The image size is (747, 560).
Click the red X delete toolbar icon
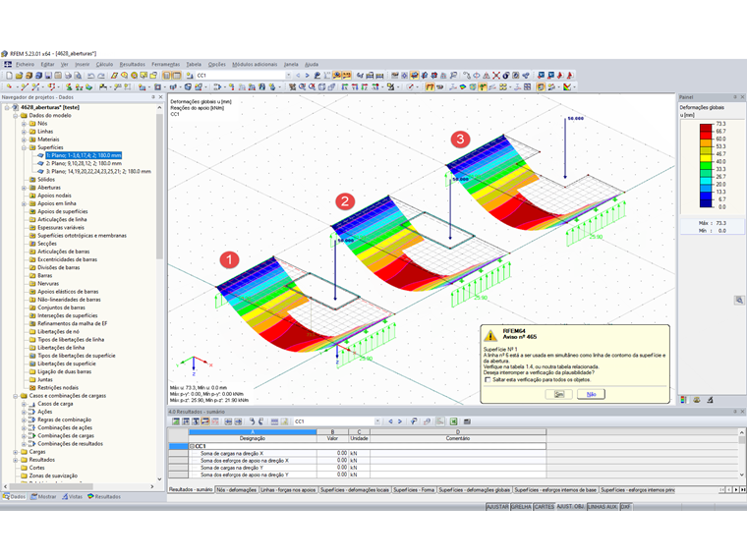pos(496,76)
